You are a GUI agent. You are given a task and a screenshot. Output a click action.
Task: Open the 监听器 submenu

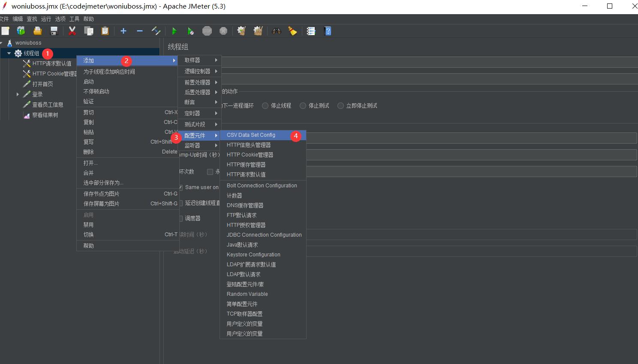[x=199, y=145]
